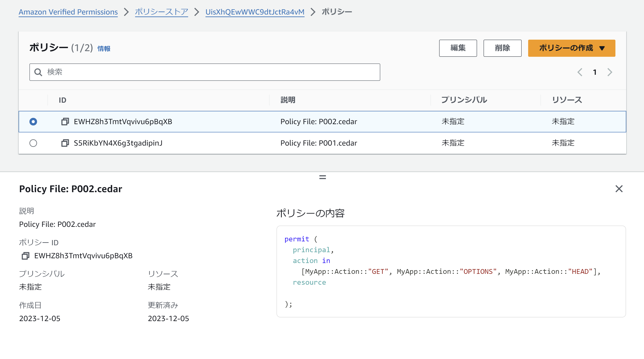This screenshot has width=644, height=359.
Task: Click the dropdown arrow on ポリシーの作成
Action: (602, 48)
